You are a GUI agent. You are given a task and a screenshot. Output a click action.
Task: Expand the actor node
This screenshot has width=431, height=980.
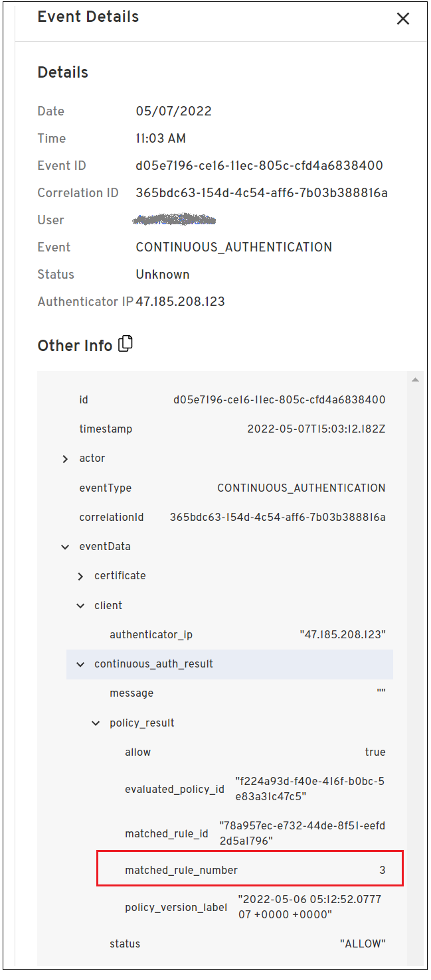pos(65,458)
